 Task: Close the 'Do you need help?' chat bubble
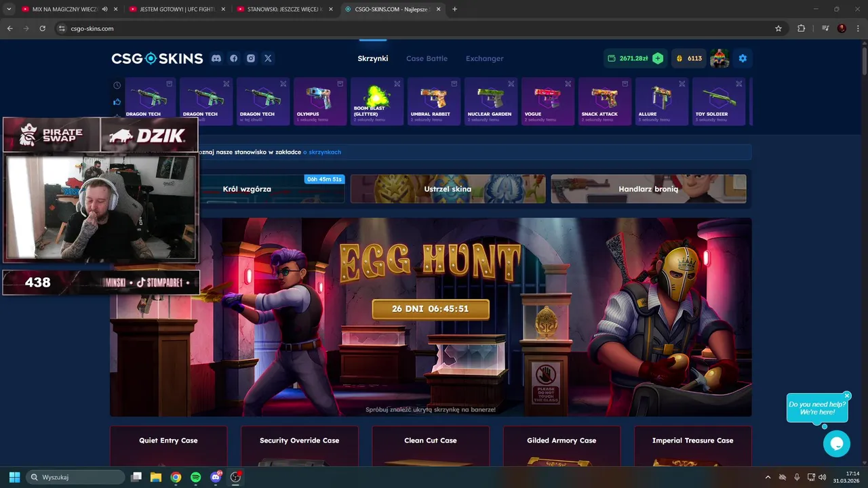(847, 395)
